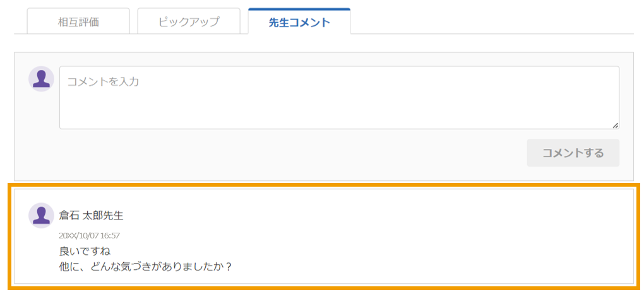Focus the コメントを入力 text area
Screen dimensions: 644x292
[x=339, y=98]
